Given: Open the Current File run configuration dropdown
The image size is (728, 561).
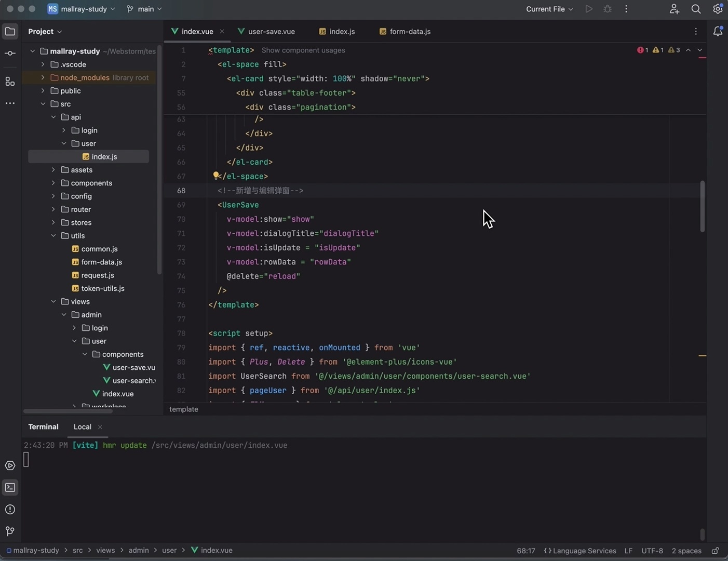Looking at the screenshot, I should tap(549, 9).
